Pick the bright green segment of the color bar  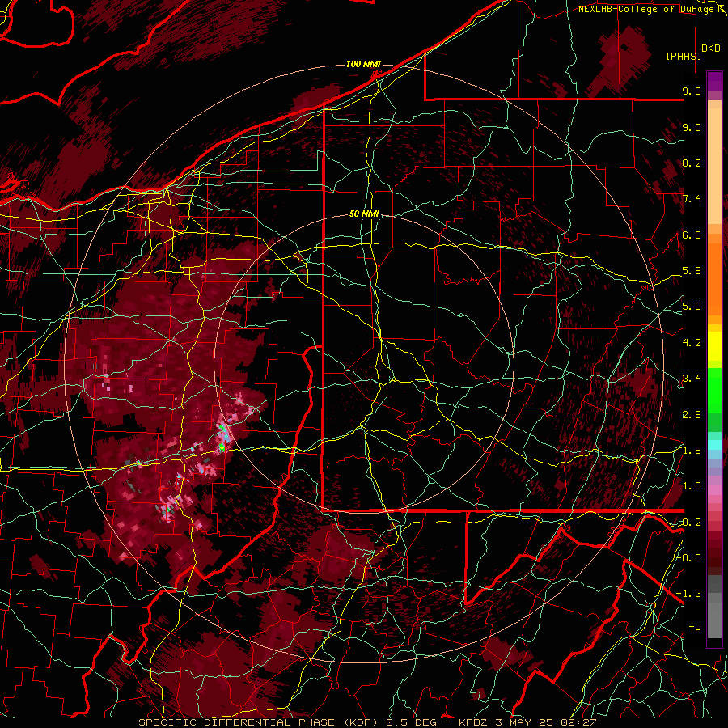(714, 390)
